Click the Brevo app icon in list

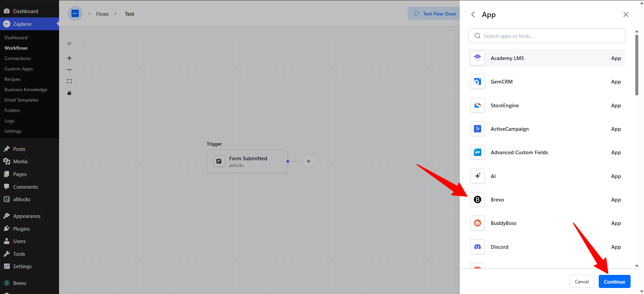click(478, 199)
